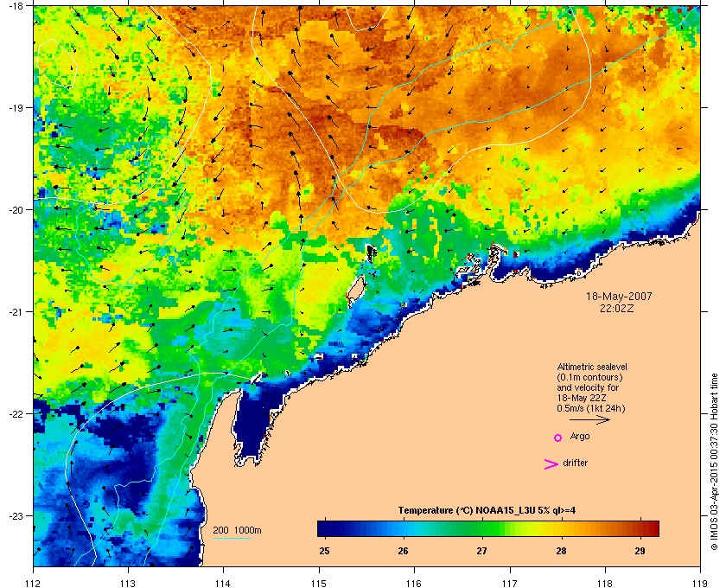The image size is (726, 588).
Task: Click the longitude axis label 115
Action: coord(319,584)
